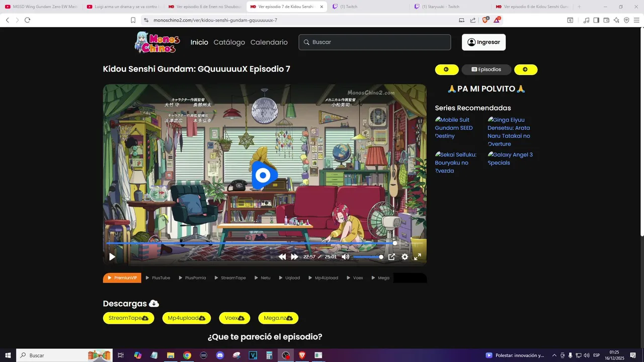The image size is (644, 362).
Task: Rewind the video with the backward icon
Action: (x=282, y=257)
